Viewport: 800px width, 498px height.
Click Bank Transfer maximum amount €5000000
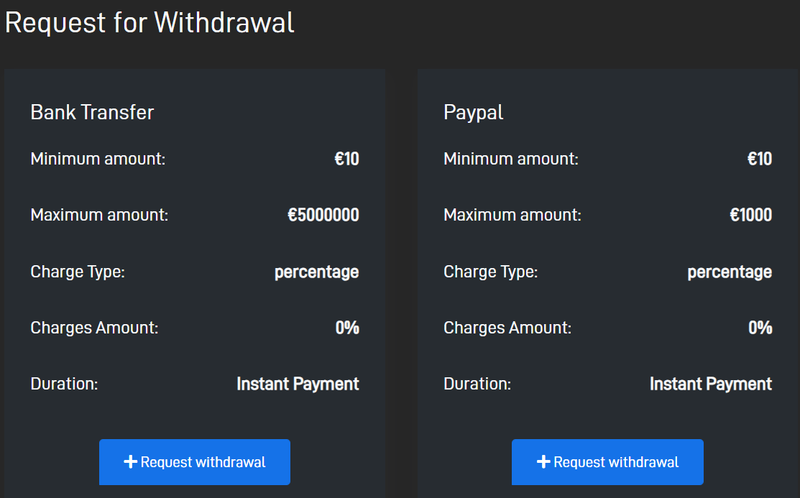(x=323, y=215)
